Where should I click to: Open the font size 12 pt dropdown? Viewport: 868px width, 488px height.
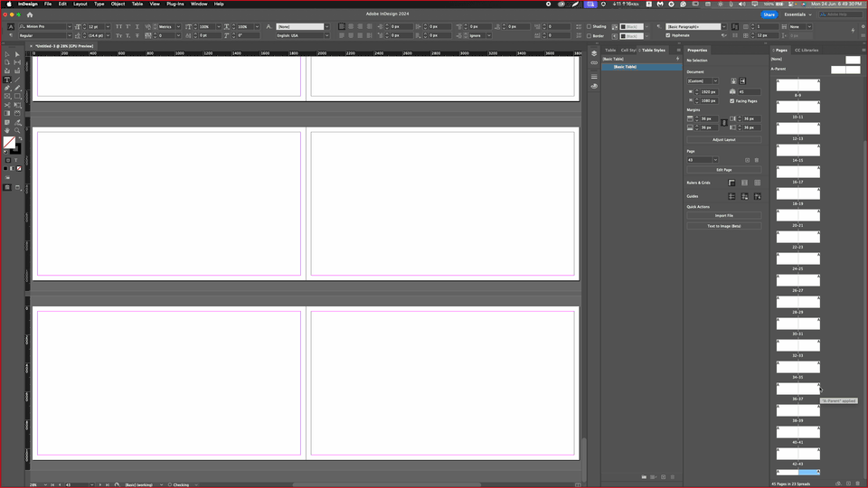pos(108,26)
